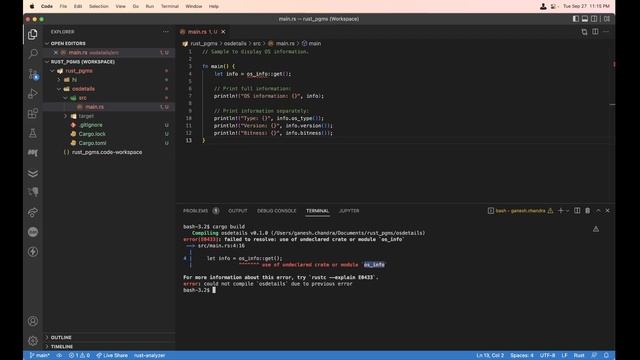The width and height of the screenshot is (640, 360).
Task: Show errors and warnings in status bar
Action: (79, 355)
